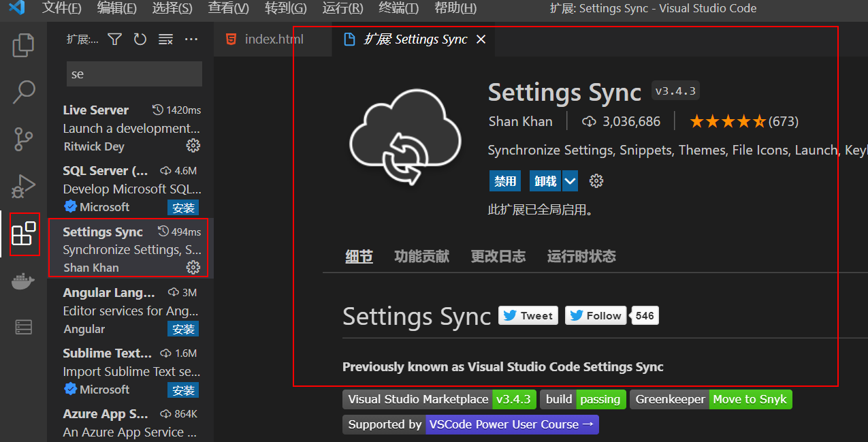Open the 选择(S) menu
Image resolution: width=868 pixels, height=442 pixels.
tap(172, 9)
